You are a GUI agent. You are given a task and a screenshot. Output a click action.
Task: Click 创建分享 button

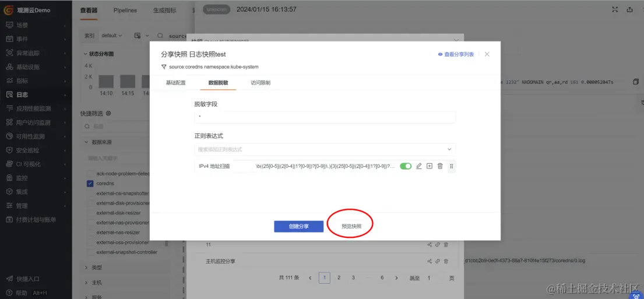tap(298, 226)
